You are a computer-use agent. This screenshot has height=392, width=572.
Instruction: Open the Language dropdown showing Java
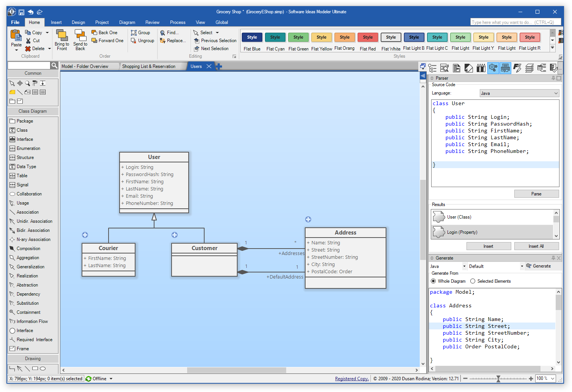click(x=518, y=93)
